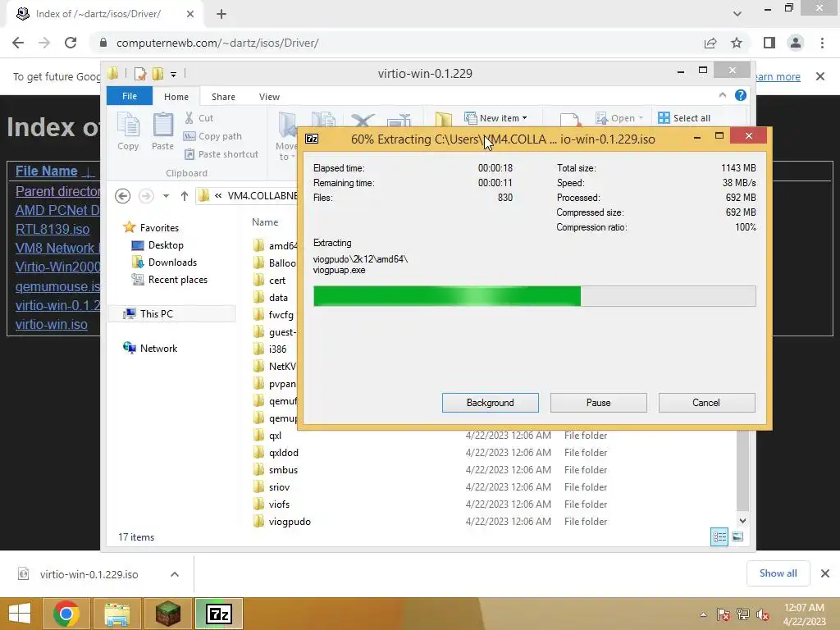
Task: Click Background button in extraction dialog
Action: (490, 403)
